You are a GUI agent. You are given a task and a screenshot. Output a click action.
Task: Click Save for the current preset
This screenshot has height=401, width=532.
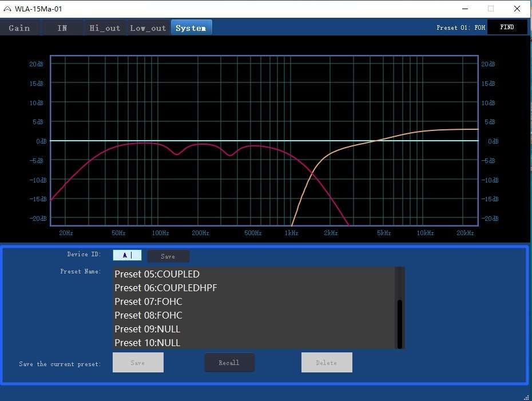click(x=138, y=363)
